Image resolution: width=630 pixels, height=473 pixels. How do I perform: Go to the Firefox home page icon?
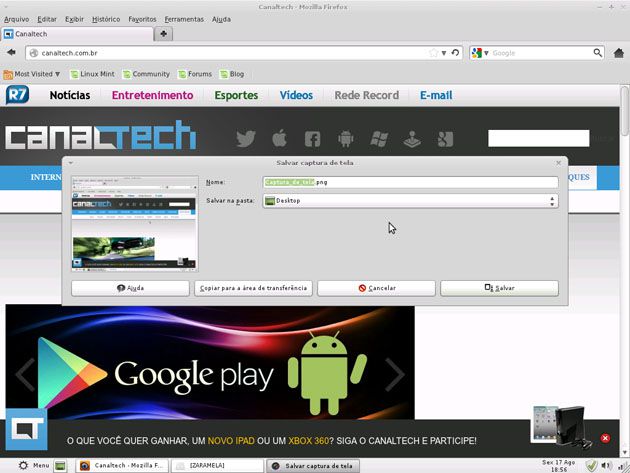click(619, 53)
